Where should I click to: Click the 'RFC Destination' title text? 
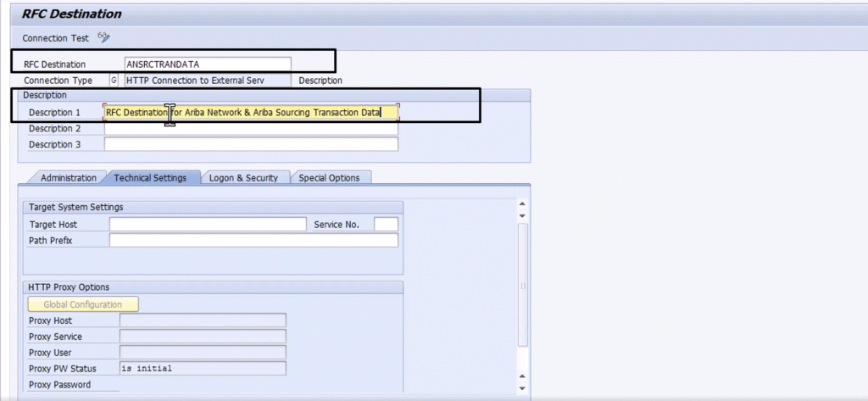[x=71, y=14]
